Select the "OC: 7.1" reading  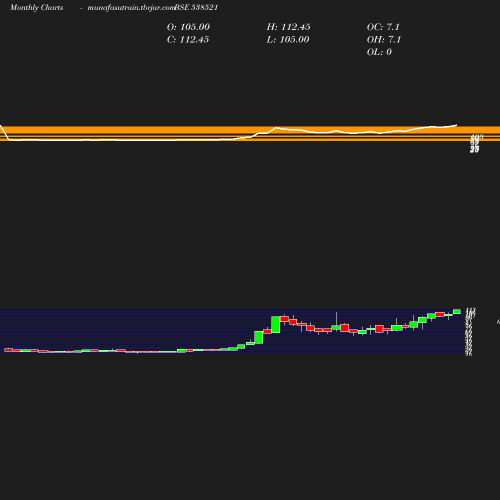pyautogui.click(x=383, y=27)
